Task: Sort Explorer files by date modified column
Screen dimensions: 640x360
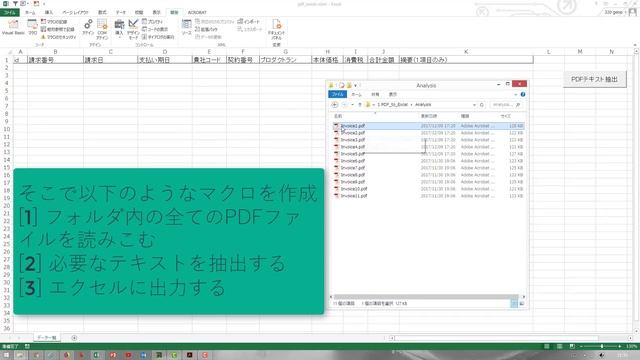Action: [429, 116]
